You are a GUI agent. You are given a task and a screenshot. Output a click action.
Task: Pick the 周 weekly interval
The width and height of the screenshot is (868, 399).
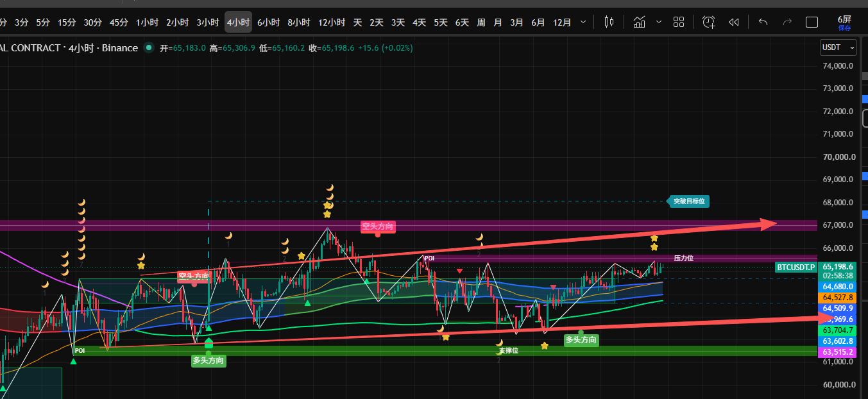point(481,22)
